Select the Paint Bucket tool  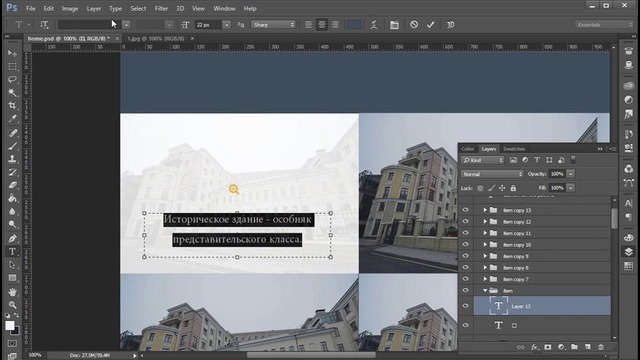[x=12, y=198]
